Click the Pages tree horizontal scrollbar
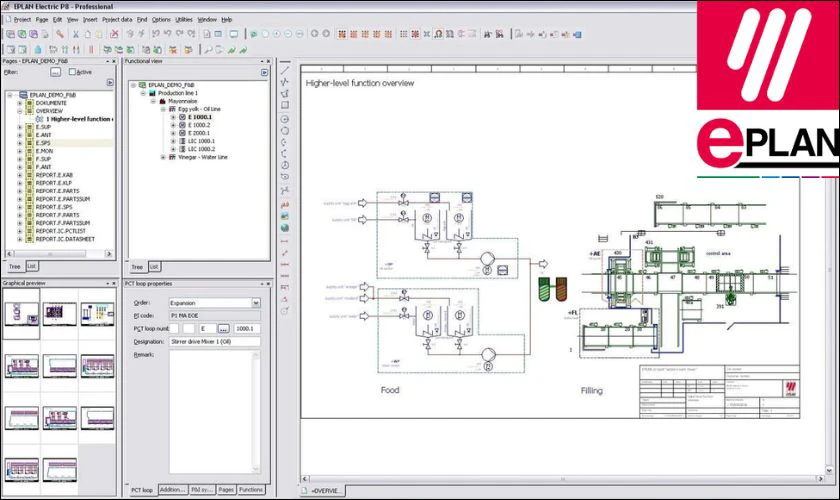This screenshot has width=840, height=500. (59, 253)
